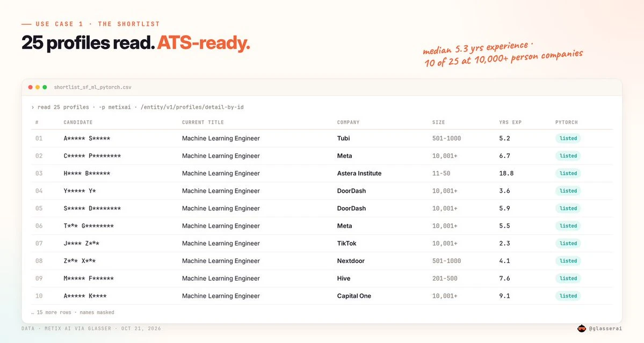Screen dimensions: 644x343
Task: Click the YRS EXP column header
Action: 510,122
